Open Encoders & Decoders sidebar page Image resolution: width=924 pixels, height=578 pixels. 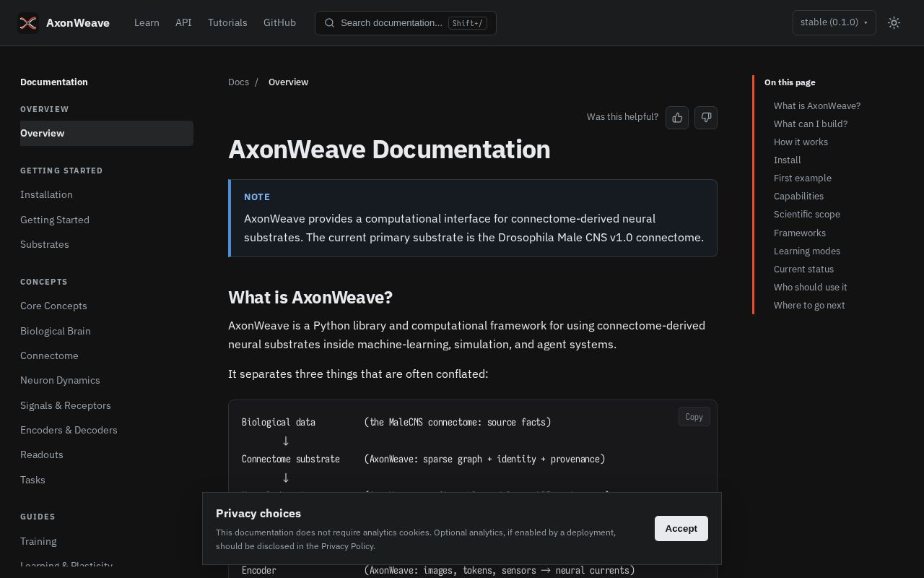69,430
